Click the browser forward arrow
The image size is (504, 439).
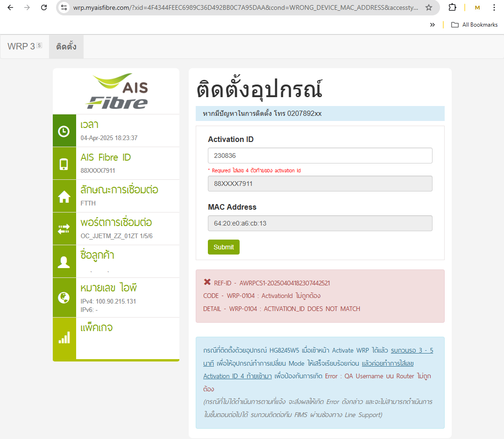click(x=27, y=7)
